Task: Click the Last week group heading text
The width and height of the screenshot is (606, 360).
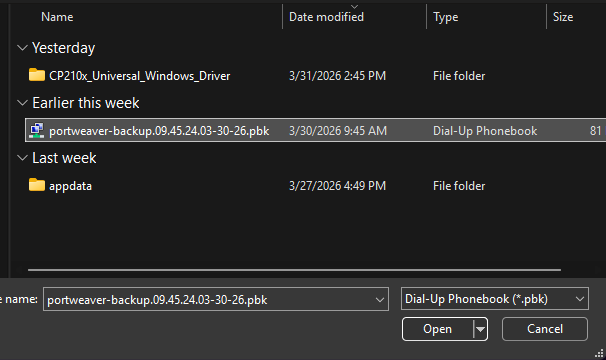Action: (x=64, y=158)
